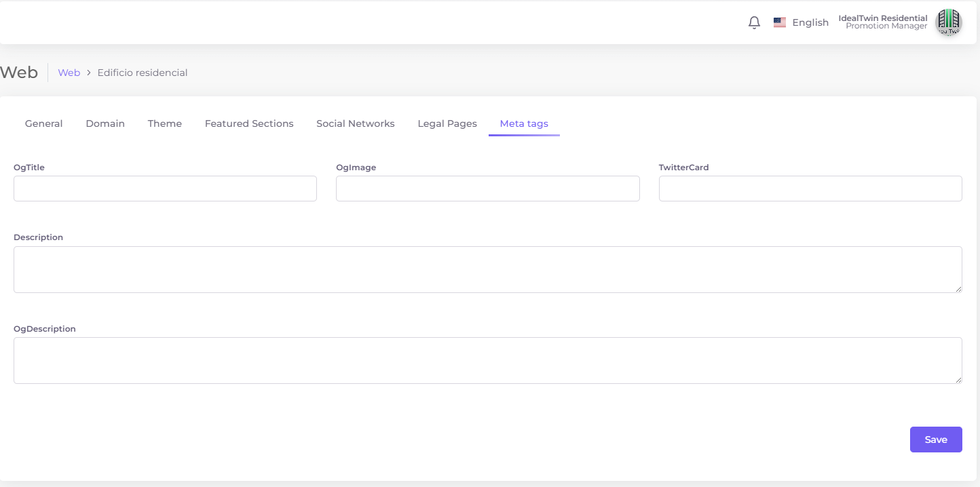Focus the TwitterCard input field

[x=810, y=189]
